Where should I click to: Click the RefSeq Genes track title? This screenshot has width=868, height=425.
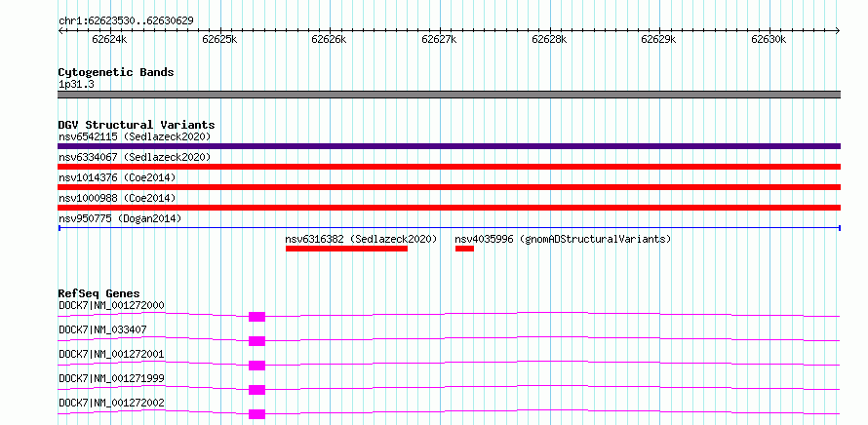tap(99, 293)
